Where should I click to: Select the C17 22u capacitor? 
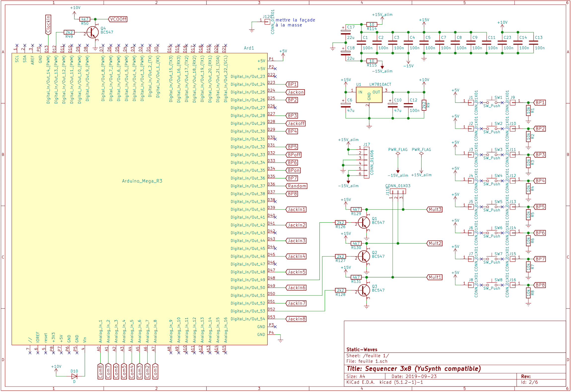tap(346, 32)
